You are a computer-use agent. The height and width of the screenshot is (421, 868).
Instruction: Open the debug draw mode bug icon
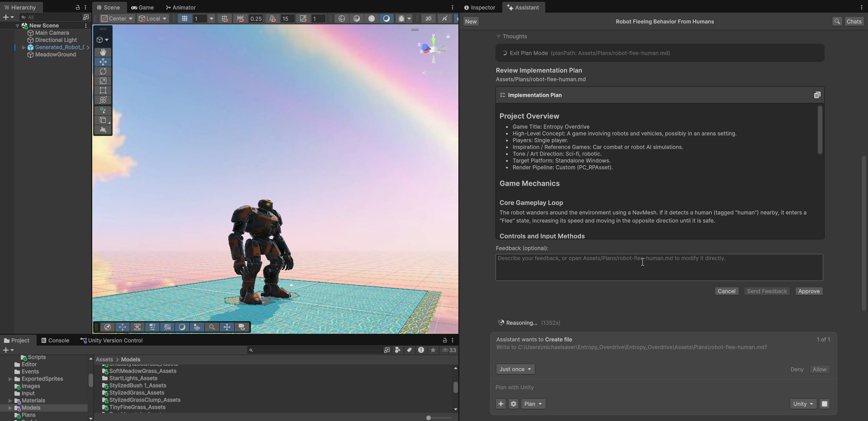coord(401,19)
